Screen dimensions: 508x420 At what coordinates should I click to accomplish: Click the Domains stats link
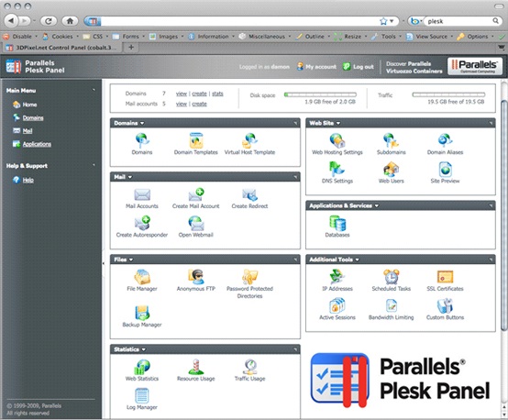(217, 94)
